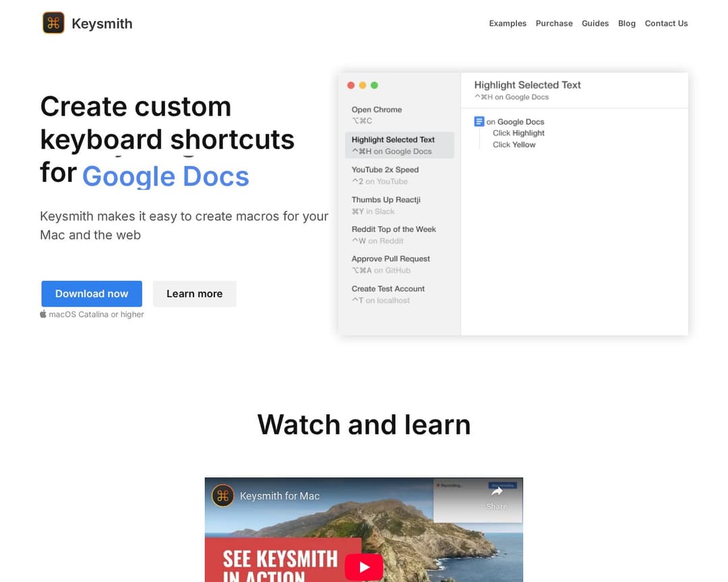Open the Contact Us link
The image size is (728, 582).
point(666,24)
